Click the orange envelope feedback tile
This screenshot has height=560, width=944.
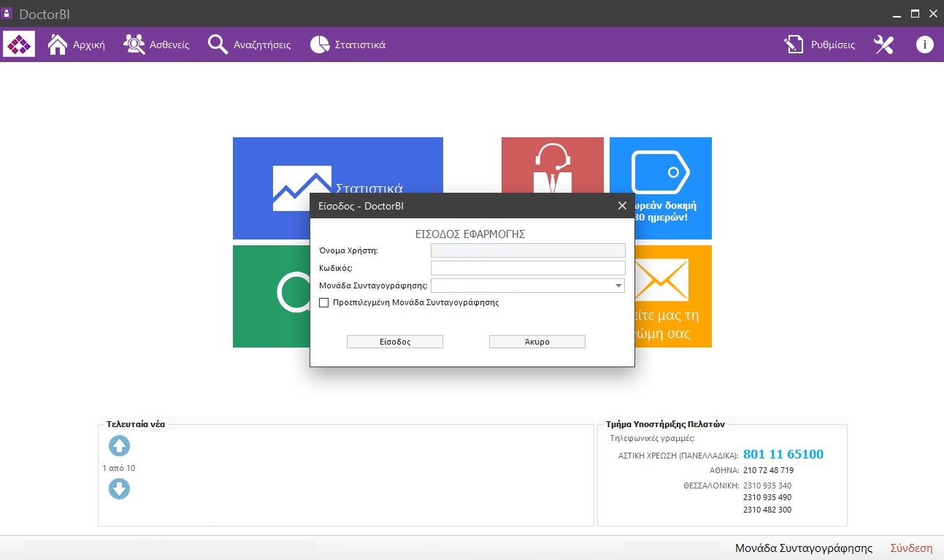[x=672, y=296]
